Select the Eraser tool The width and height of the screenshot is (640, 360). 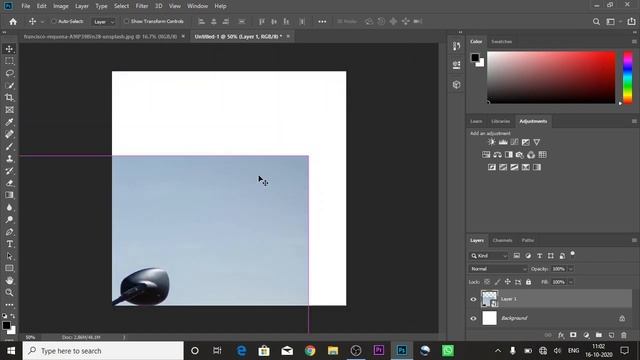9,183
